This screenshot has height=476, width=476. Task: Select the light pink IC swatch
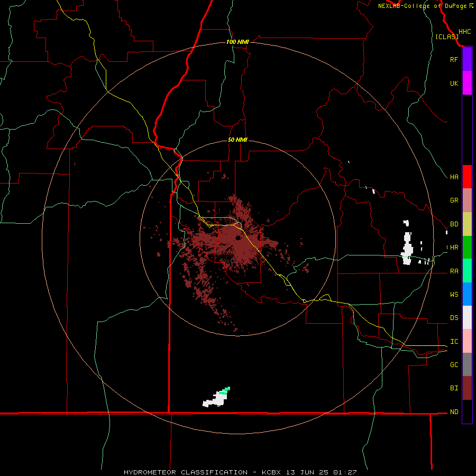[467, 341]
